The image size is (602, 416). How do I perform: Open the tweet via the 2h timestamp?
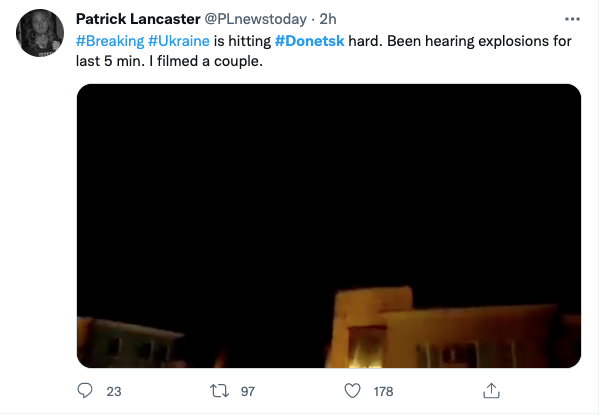[x=327, y=19]
